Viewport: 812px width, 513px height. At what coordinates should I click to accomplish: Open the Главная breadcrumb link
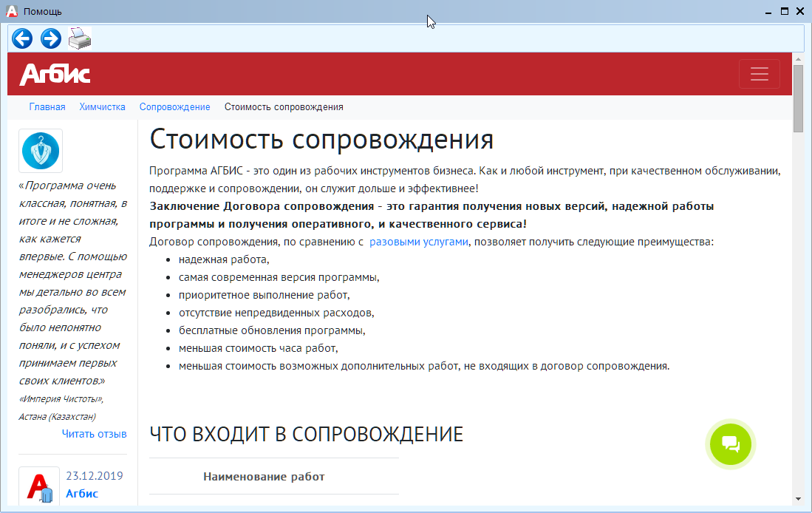47,106
